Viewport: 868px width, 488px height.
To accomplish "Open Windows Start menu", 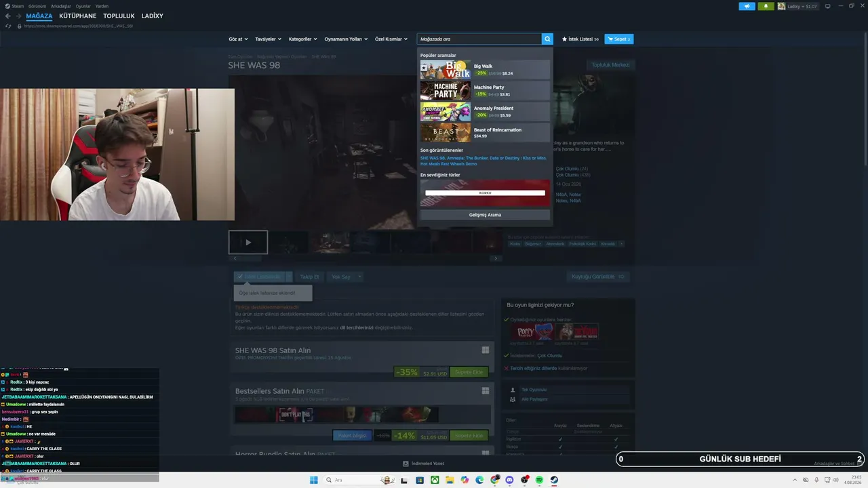I will point(314,480).
